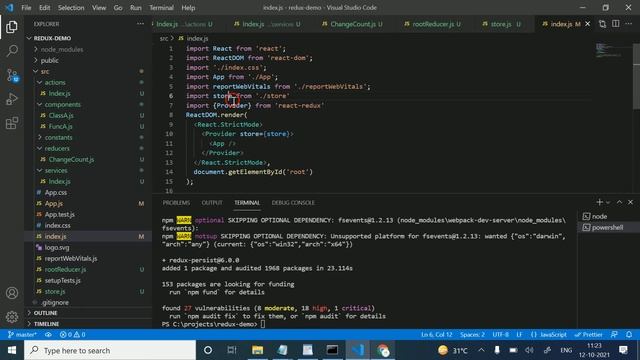Collapse the services folder
This screenshot has height=360, width=640.
88,170
